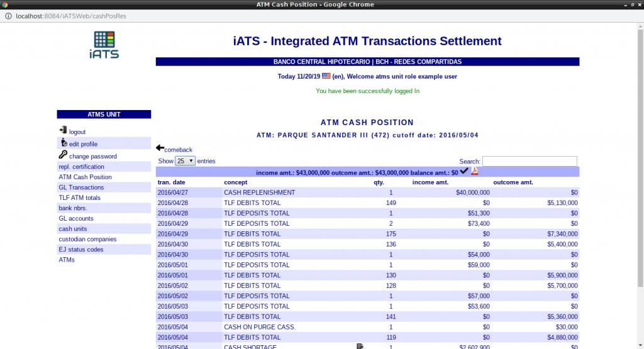
Task: Click the iATS logo
Action: tap(104, 45)
